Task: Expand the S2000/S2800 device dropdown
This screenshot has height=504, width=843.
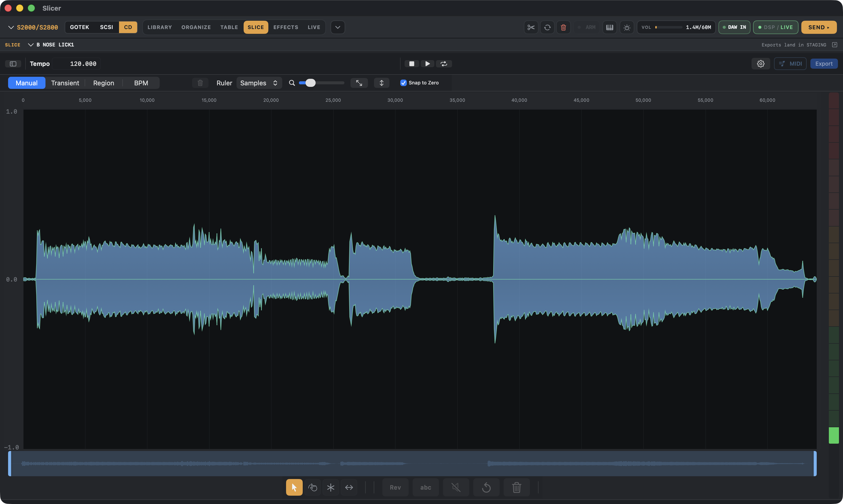Action: tap(33, 27)
